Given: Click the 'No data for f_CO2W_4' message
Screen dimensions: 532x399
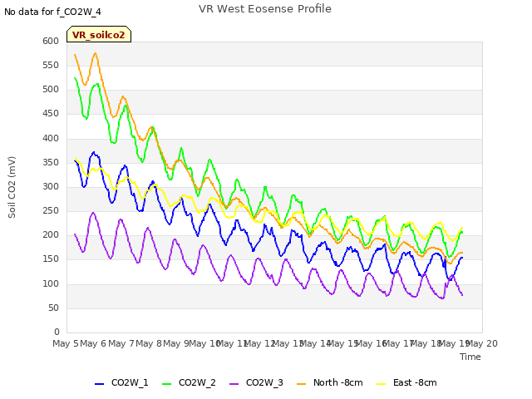Looking at the screenshot, I should (52, 12).
